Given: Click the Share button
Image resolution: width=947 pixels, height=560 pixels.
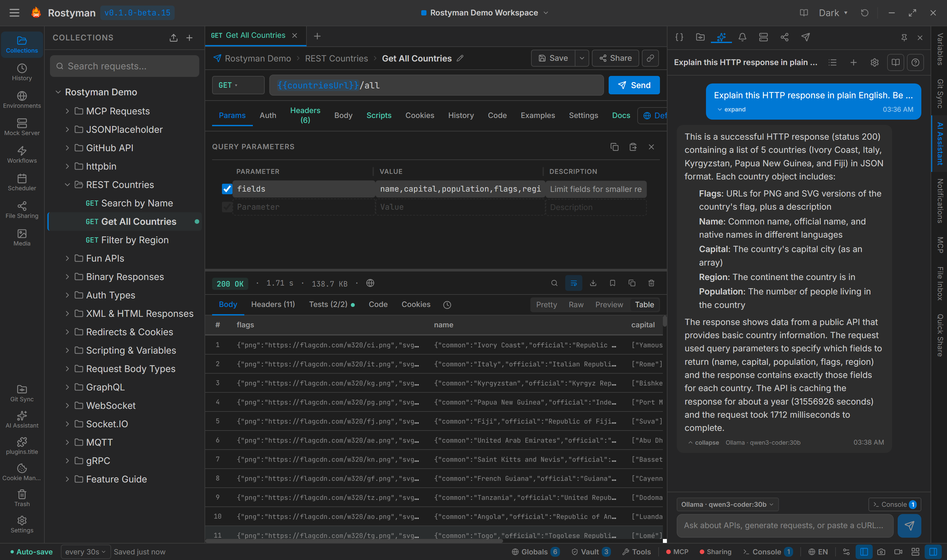Looking at the screenshot, I should coord(615,58).
